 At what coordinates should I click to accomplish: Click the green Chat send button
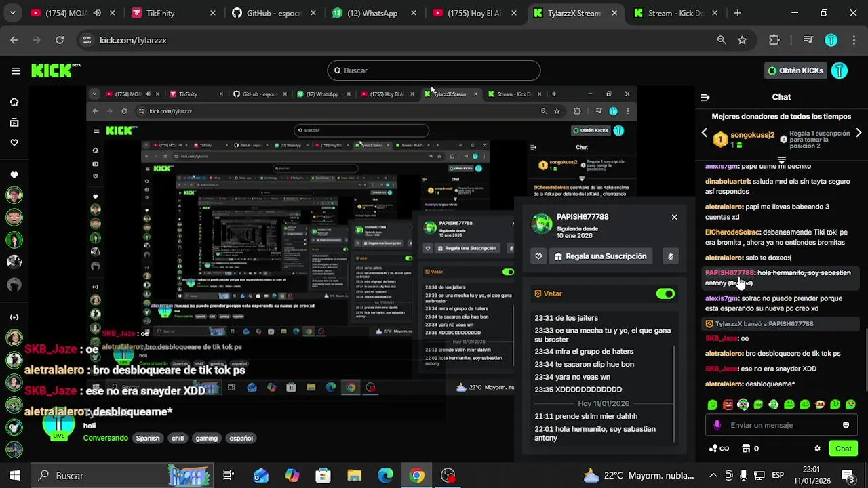(x=844, y=449)
